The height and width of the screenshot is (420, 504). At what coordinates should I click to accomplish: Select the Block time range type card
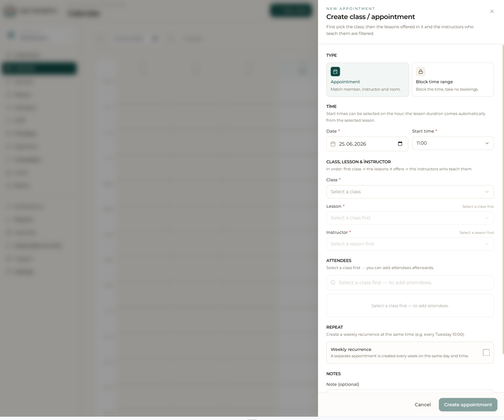[x=453, y=80]
